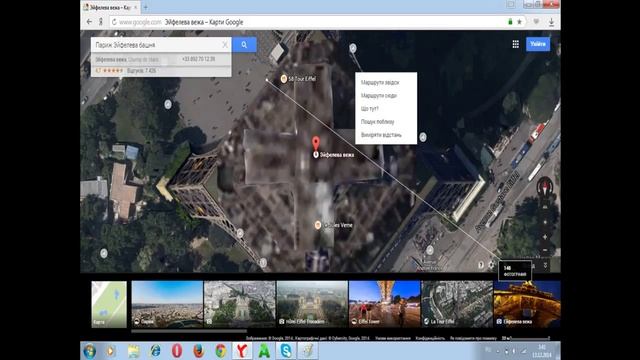640x360 pixels.
Task: Zoom out with the minus button
Action: coord(545,250)
